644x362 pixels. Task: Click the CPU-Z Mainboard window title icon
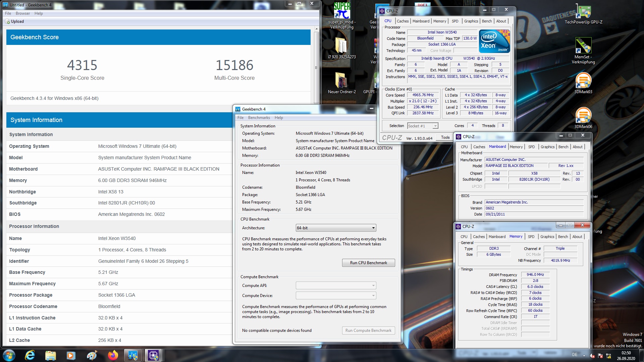[458, 137]
